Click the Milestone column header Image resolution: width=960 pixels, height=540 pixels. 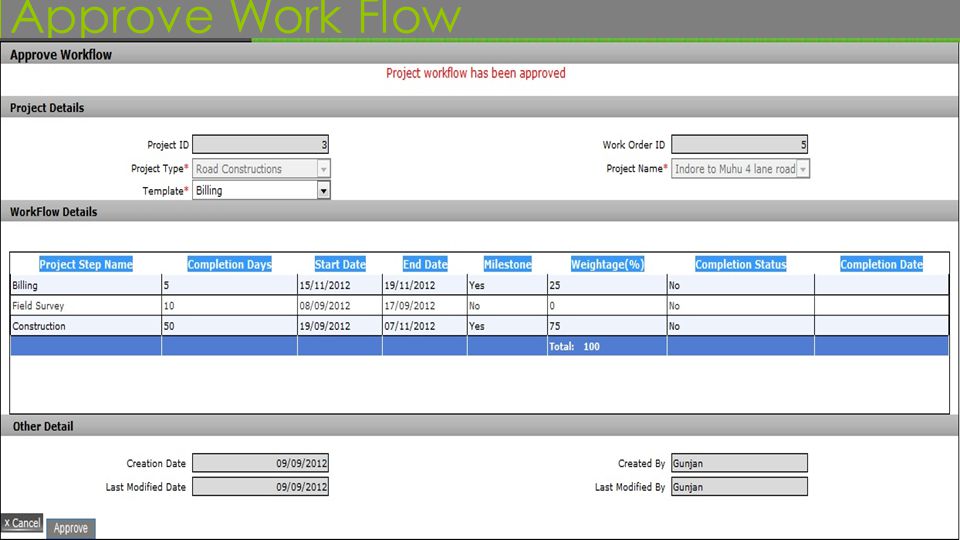tap(508, 264)
